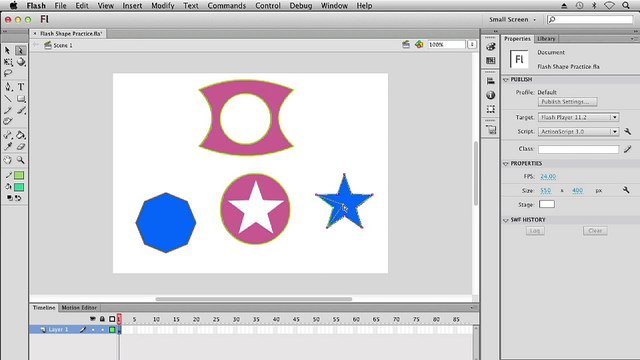The height and width of the screenshot is (360, 640).
Task: Toggle show all layers as outlines header
Action: coord(112,319)
